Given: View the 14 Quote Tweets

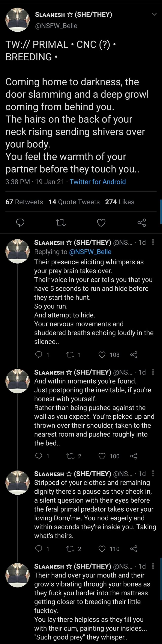Looking at the screenshot, I should pyautogui.click(x=74, y=202).
